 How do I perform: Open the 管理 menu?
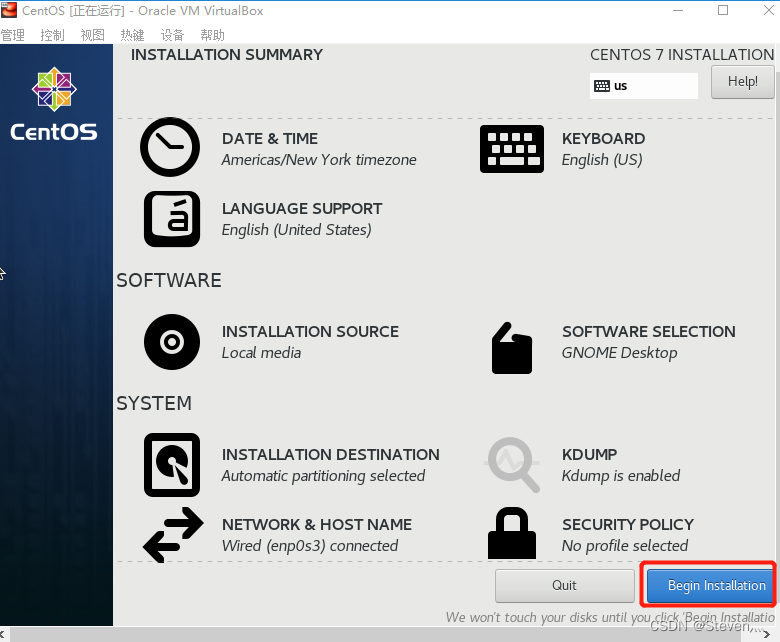(12, 35)
